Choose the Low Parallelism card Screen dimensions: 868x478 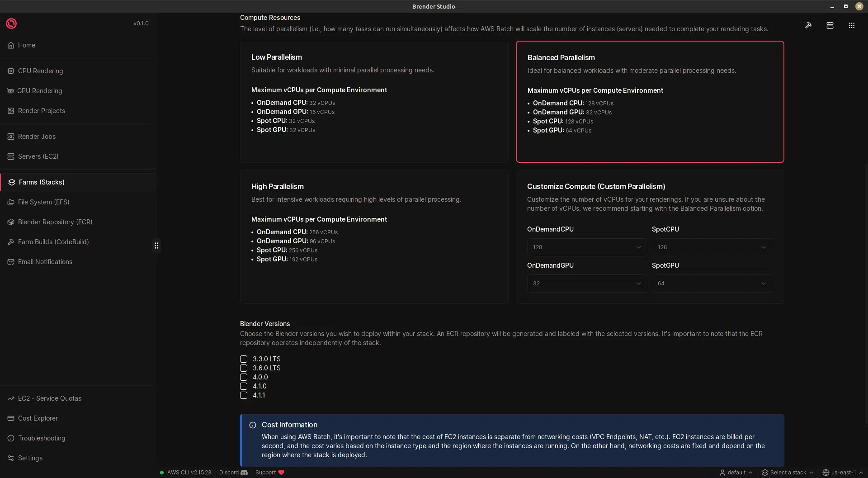pos(374,102)
